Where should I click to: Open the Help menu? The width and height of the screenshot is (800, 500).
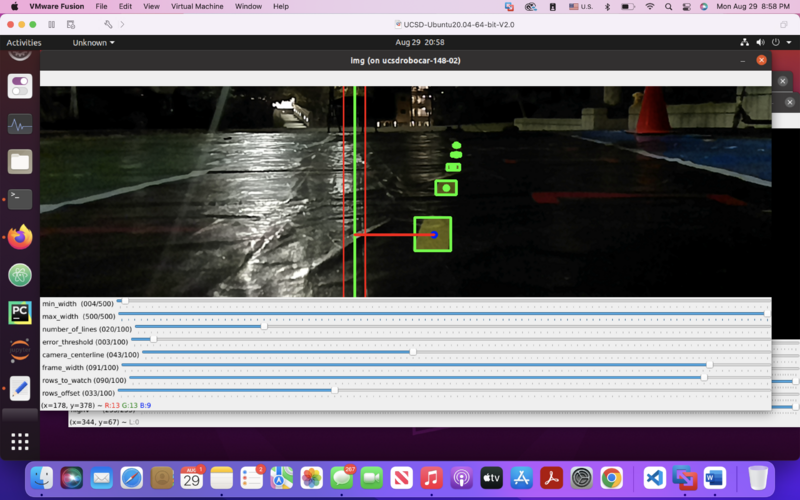coord(281,7)
